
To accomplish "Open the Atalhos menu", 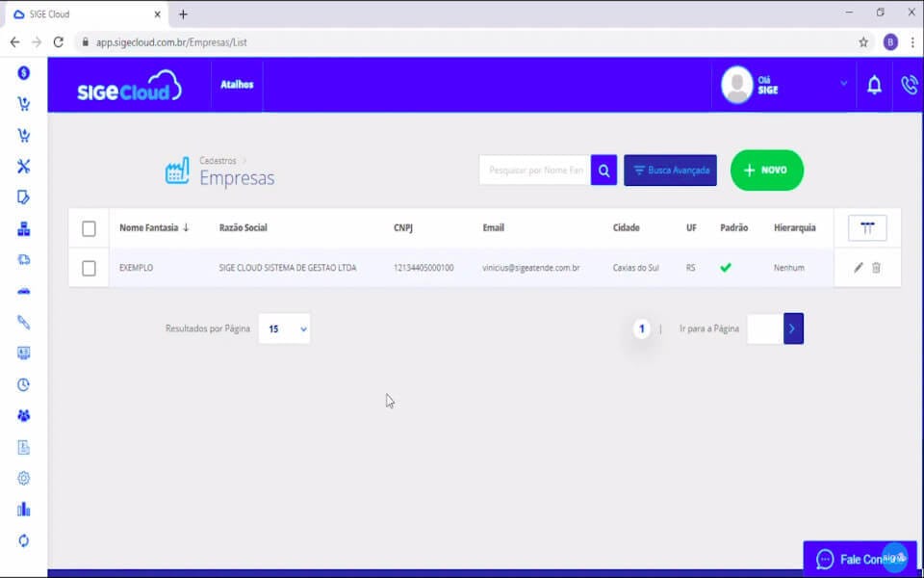I will 237,86.
